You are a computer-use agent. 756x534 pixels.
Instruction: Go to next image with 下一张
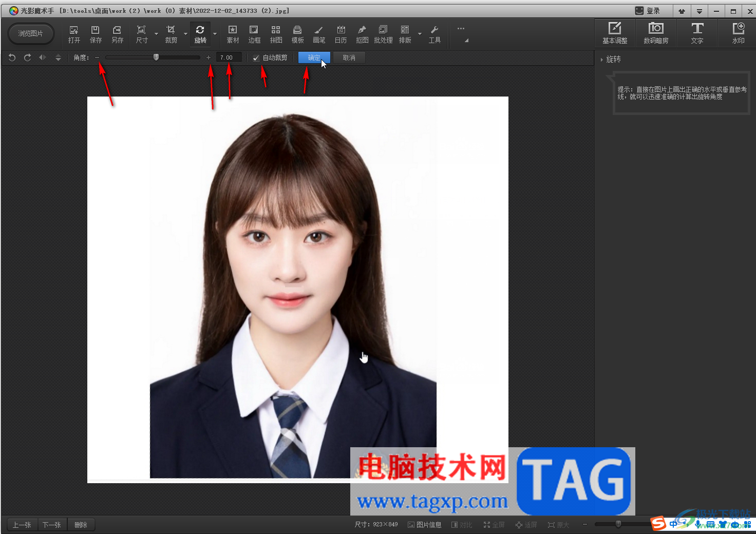click(52, 525)
